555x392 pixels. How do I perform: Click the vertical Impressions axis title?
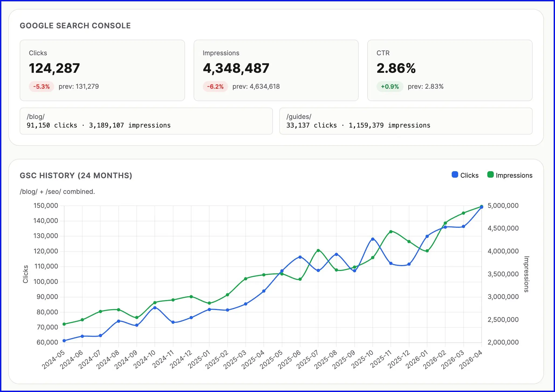pos(526,274)
